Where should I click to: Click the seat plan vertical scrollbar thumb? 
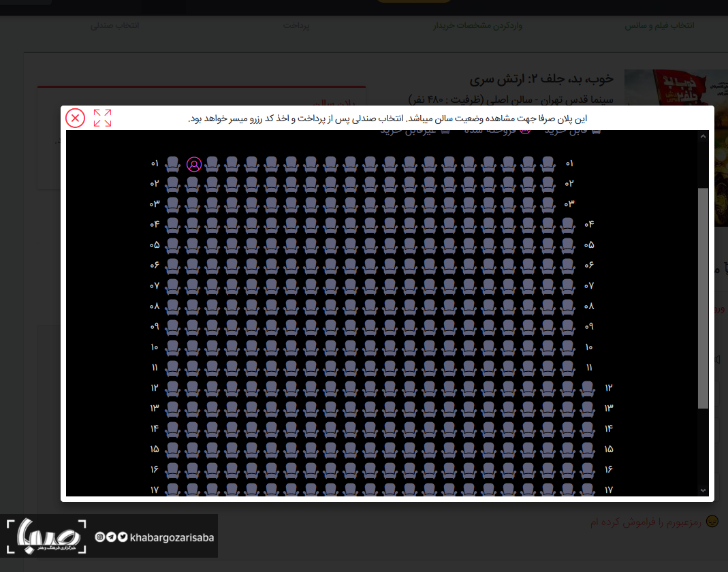[x=703, y=298]
